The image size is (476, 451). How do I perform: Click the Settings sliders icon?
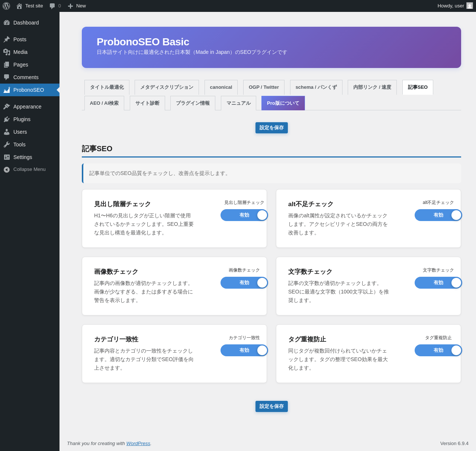click(7, 157)
